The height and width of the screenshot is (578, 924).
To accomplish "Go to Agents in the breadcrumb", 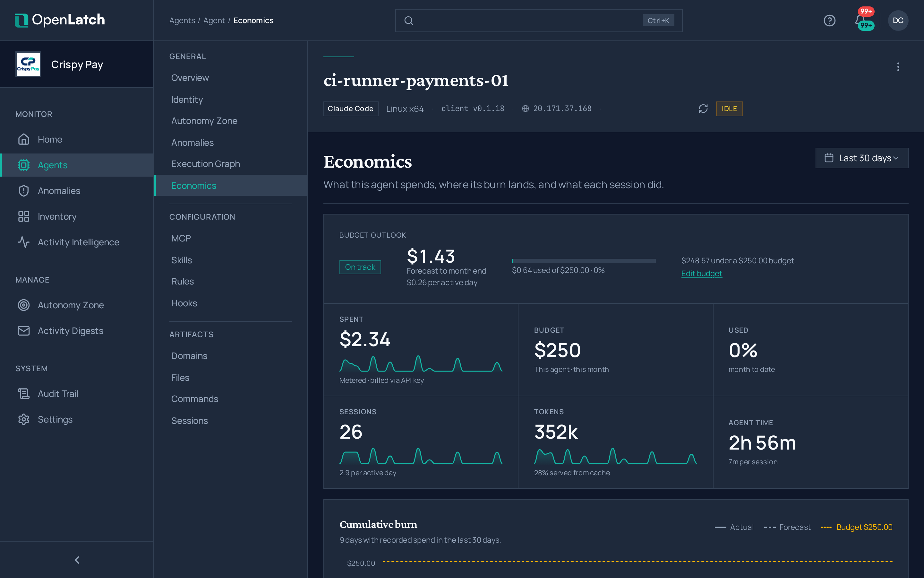I will click(182, 21).
